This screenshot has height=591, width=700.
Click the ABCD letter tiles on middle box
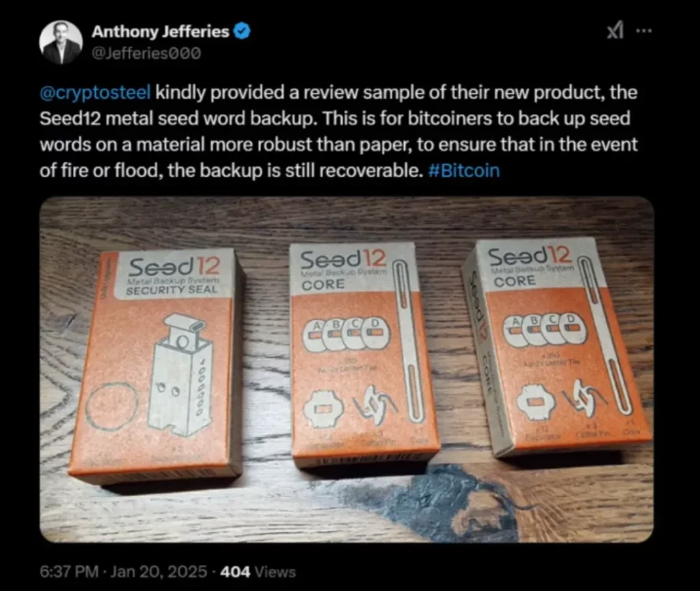(347, 333)
